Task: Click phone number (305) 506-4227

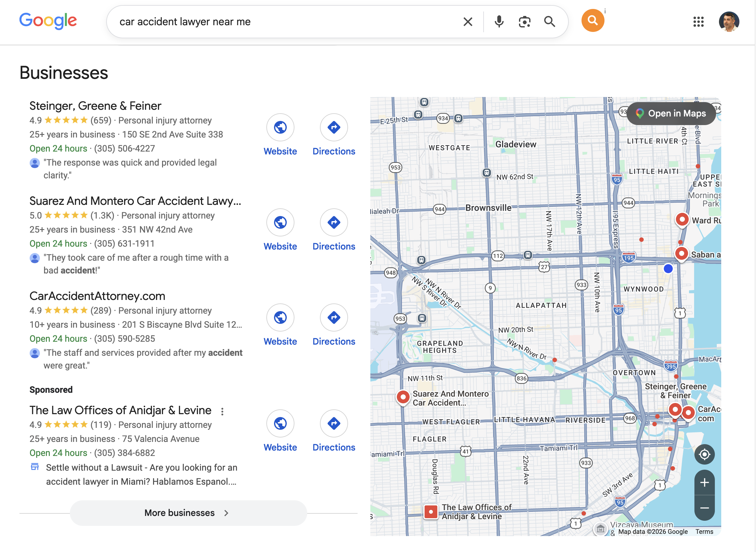Action: 125,149
